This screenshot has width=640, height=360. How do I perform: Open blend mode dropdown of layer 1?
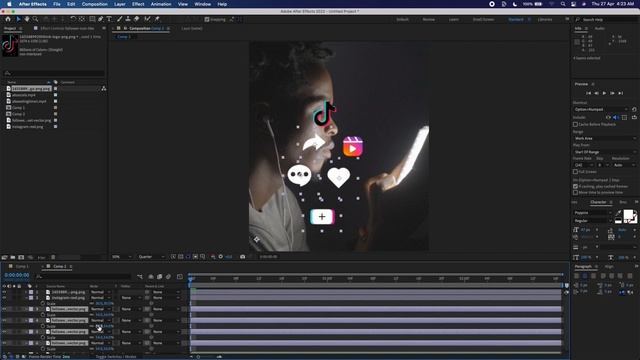click(x=100, y=292)
